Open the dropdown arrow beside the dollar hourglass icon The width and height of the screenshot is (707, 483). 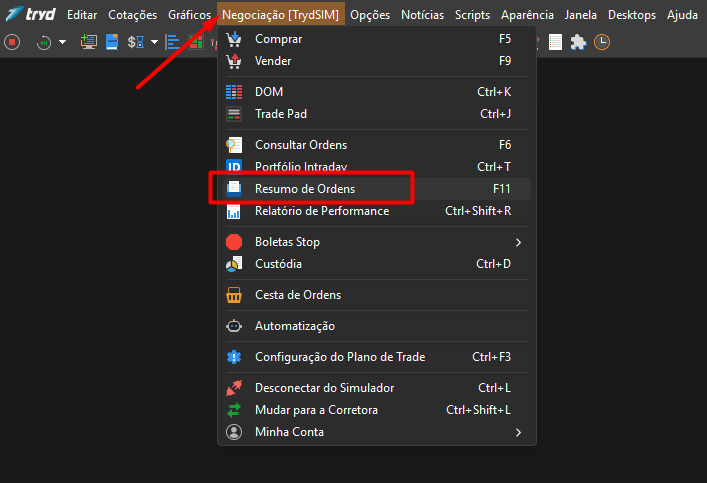click(154, 42)
